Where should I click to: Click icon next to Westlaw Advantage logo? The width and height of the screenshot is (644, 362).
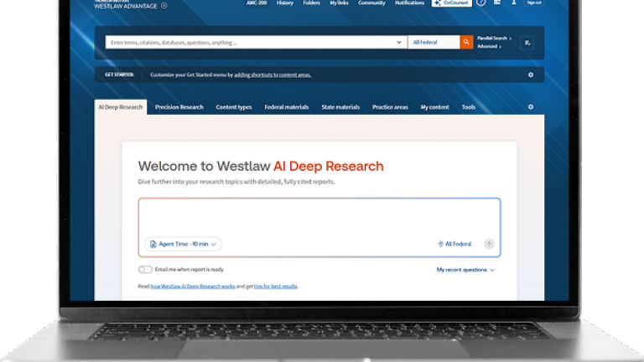tap(164, 5)
